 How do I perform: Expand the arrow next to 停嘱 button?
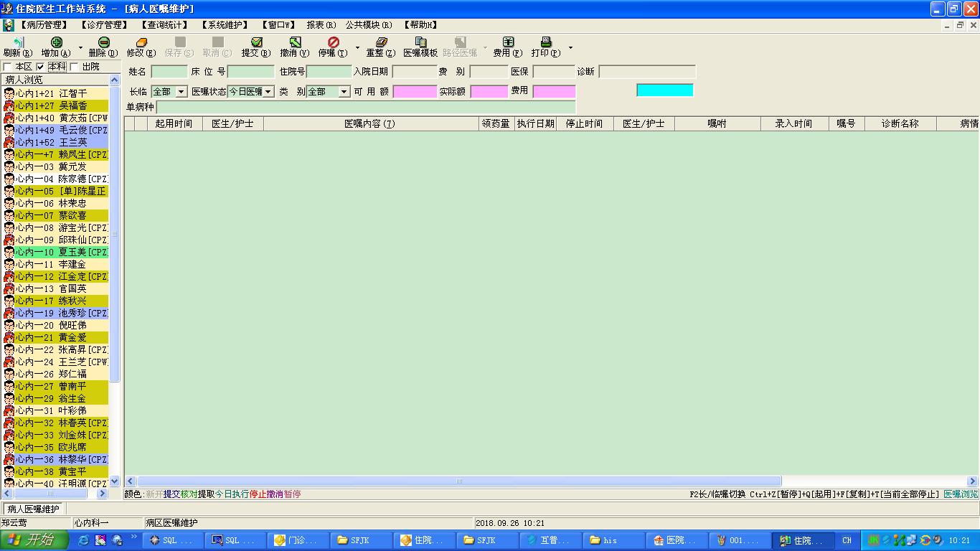(x=357, y=48)
